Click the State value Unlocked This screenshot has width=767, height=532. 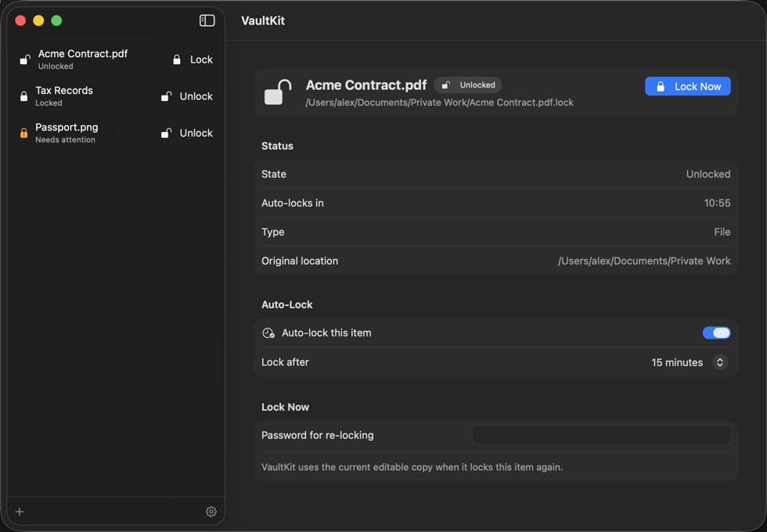click(708, 174)
